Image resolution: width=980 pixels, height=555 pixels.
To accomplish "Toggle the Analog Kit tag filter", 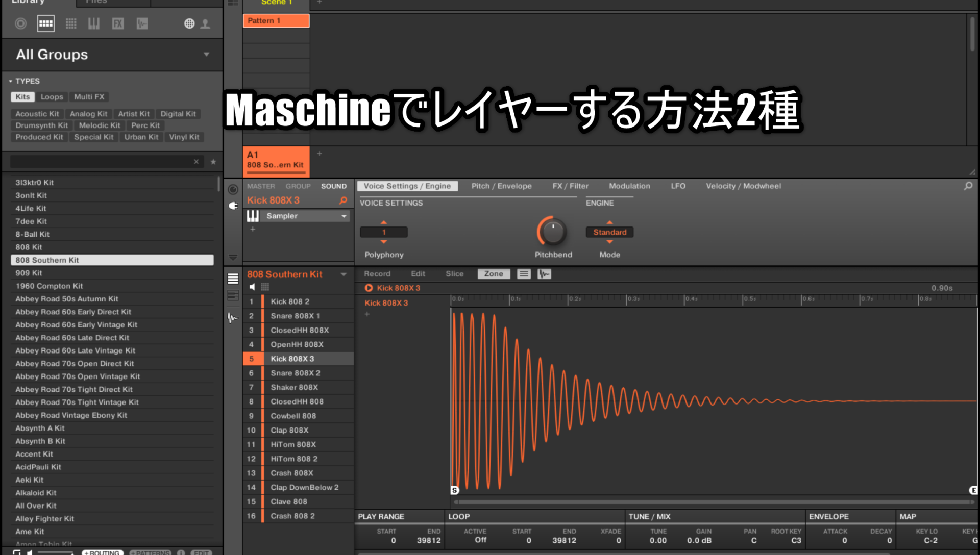I will (x=88, y=114).
